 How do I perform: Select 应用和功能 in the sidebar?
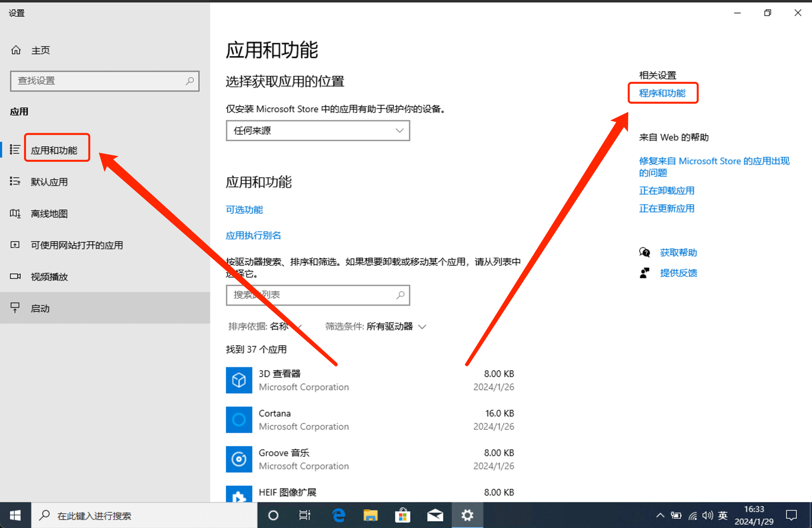point(54,150)
